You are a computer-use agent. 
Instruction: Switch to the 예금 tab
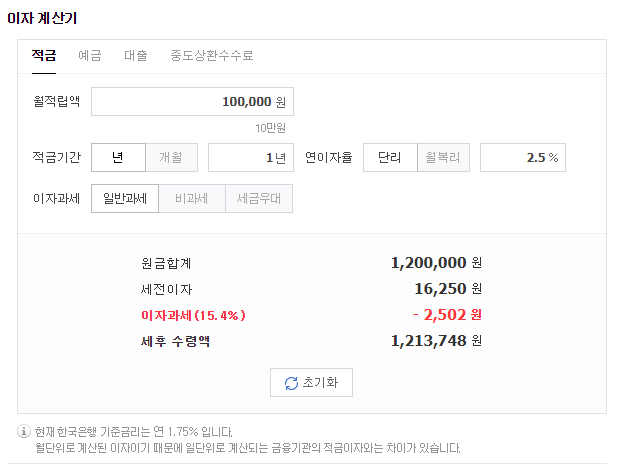pos(90,55)
